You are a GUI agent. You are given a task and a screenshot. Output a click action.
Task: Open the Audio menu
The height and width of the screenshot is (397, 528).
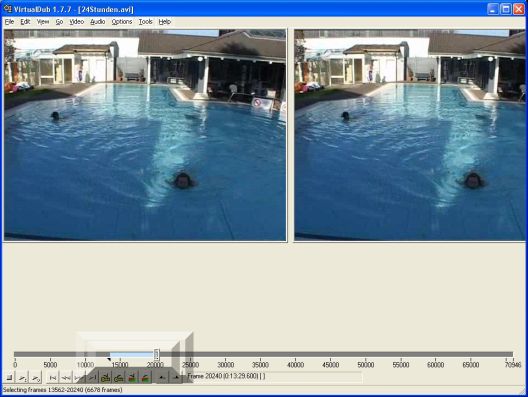coord(98,22)
